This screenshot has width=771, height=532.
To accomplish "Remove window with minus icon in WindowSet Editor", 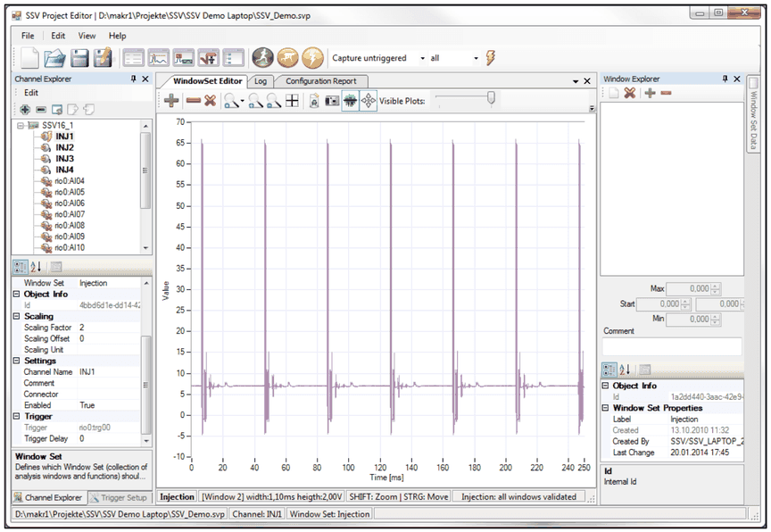I will click(x=194, y=101).
